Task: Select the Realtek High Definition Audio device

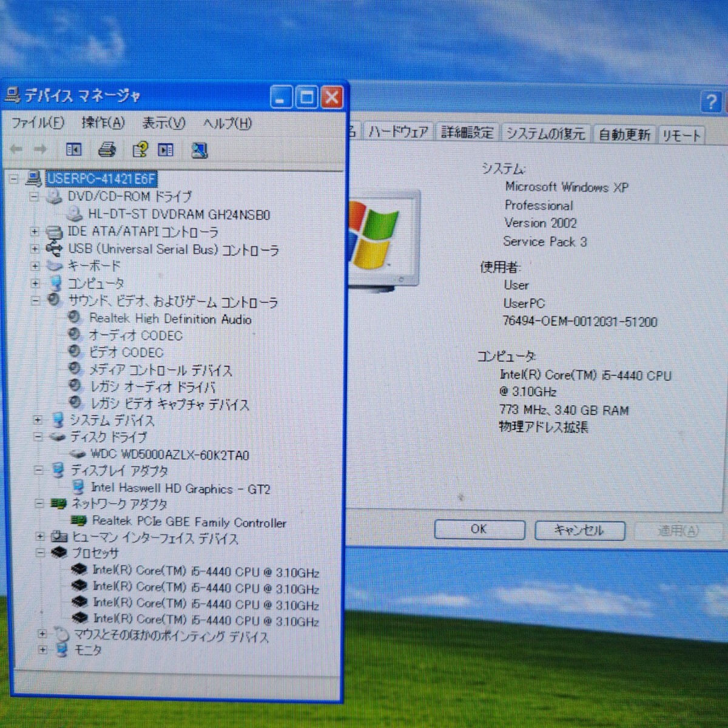Action: (x=170, y=318)
